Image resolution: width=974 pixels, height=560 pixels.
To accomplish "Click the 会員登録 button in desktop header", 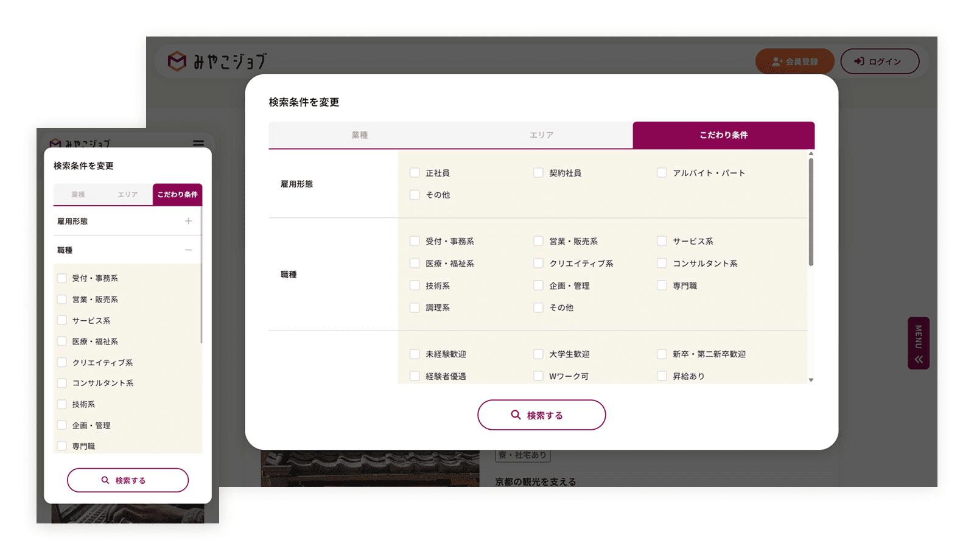I will (x=794, y=61).
